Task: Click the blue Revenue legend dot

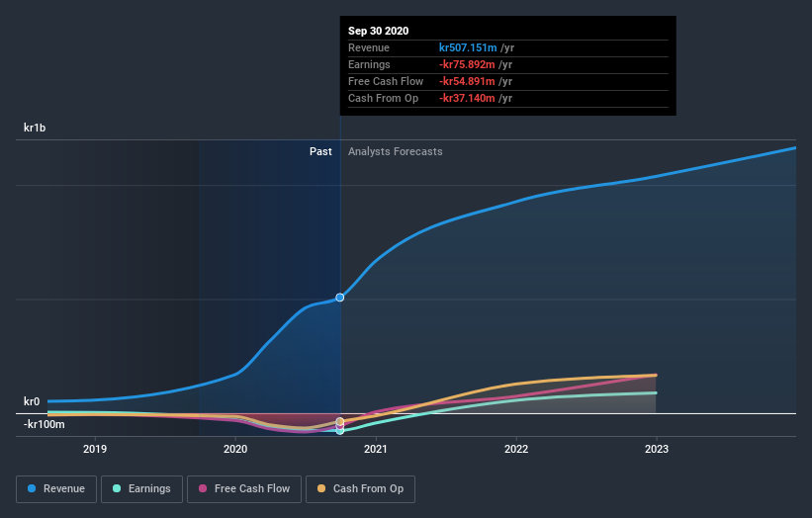Action: coord(32,488)
